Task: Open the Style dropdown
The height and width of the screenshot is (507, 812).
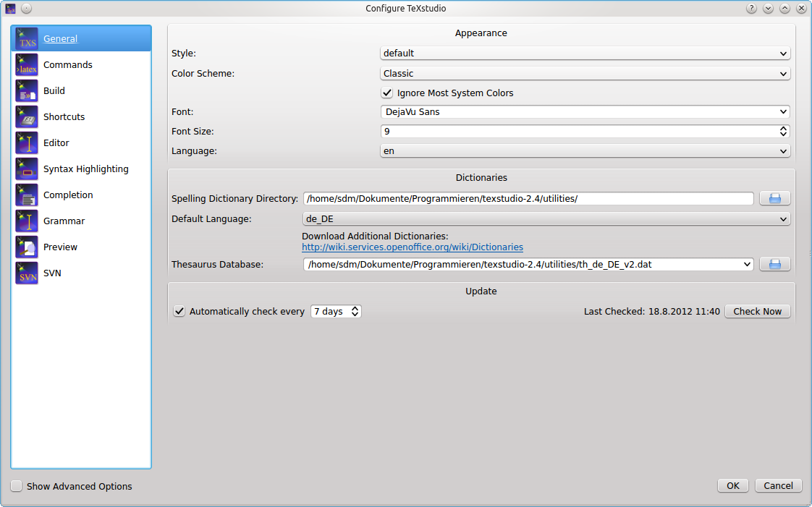Action: tap(585, 54)
